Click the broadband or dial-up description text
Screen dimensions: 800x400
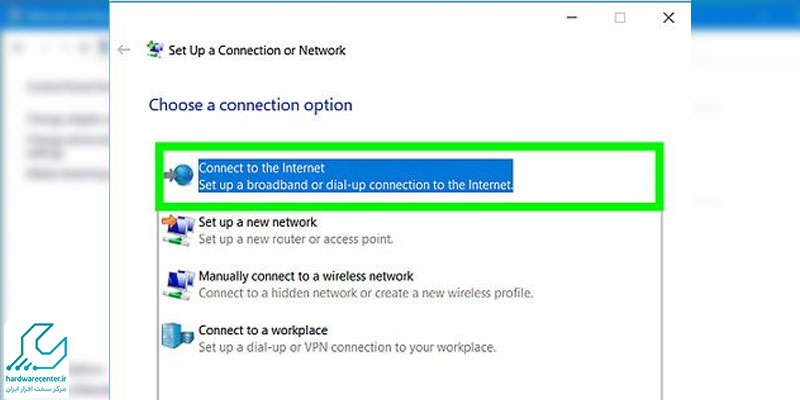coord(355,184)
